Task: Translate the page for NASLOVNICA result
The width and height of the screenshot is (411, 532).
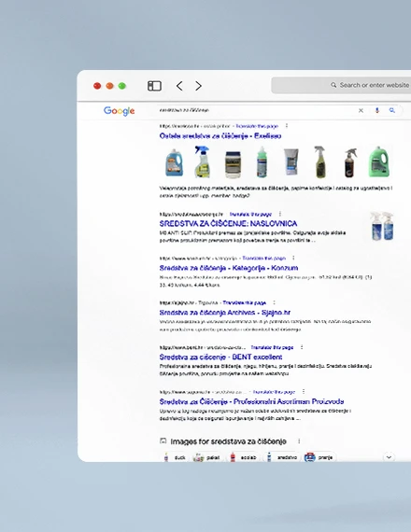Action: point(250,214)
